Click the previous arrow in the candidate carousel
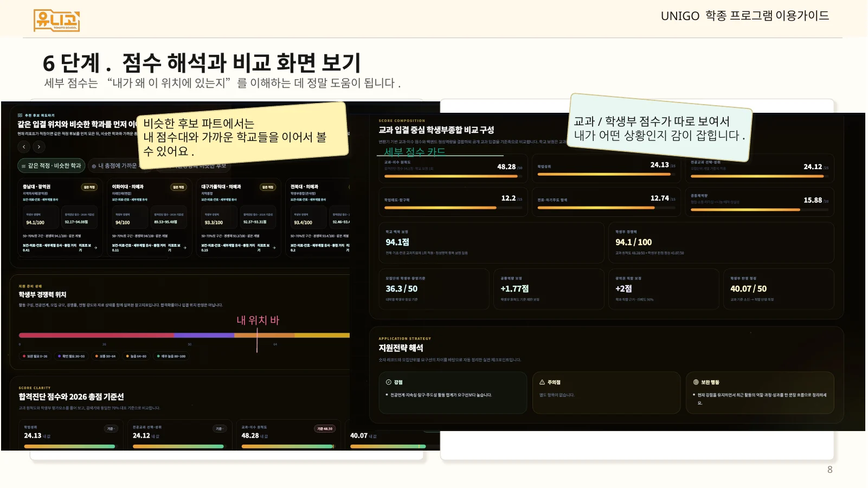Viewport: 868px width, 488px height. 24,147
